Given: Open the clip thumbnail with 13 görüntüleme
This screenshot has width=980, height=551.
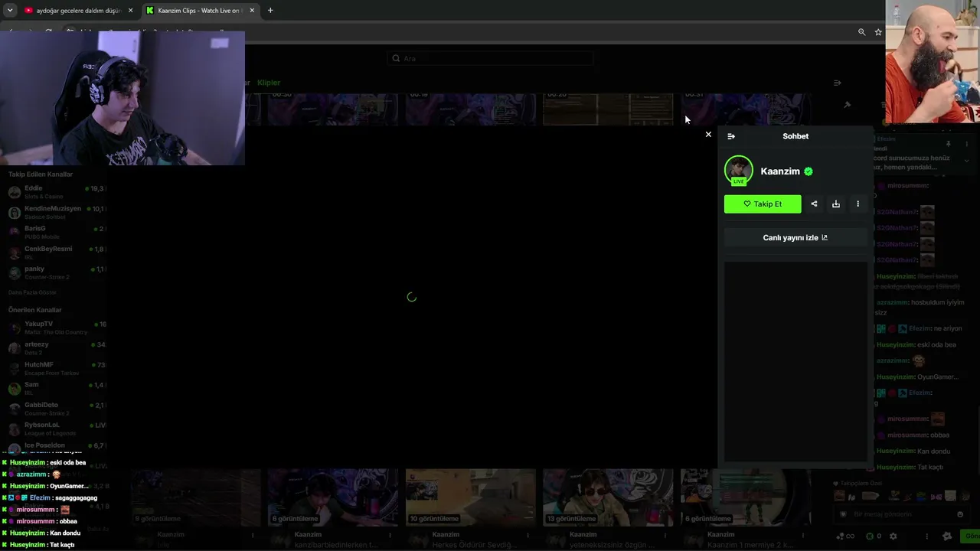Looking at the screenshot, I should coord(608,497).
